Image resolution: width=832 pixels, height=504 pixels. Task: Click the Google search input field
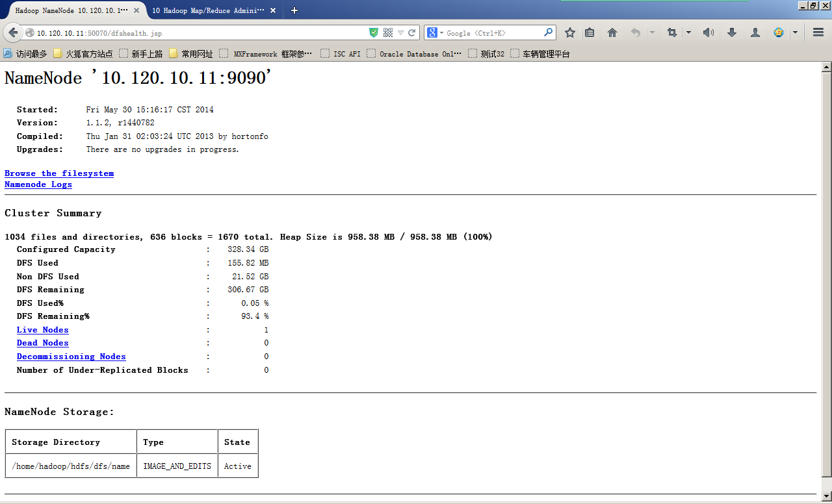point(494,32)
